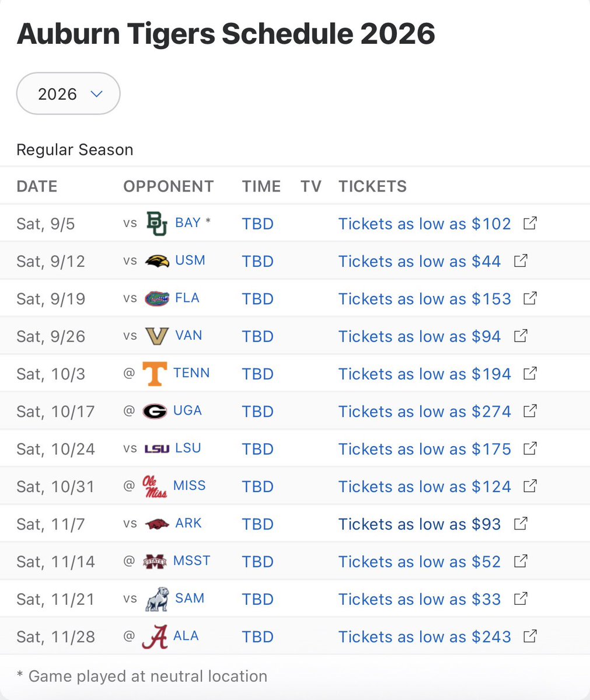
Task: Click the Ole Miss script logo
Action: [x=155, y=486]
